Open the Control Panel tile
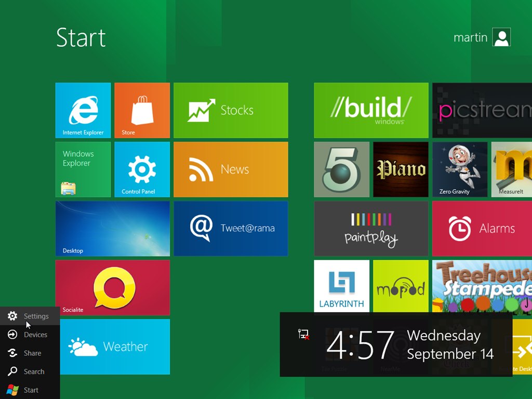This screenshot has height=399, width=532. pos(142,169)
